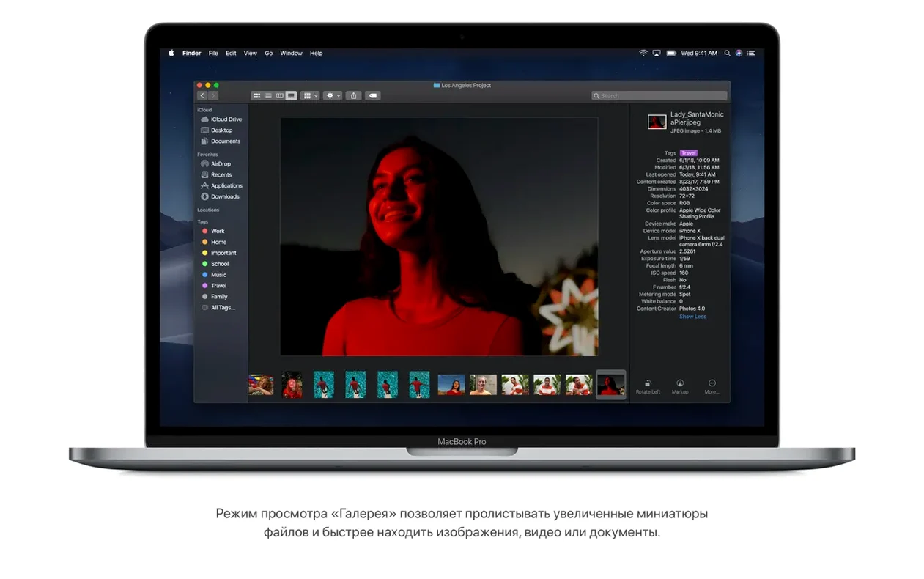
Task: Open the group-by dropdown
Action: [310, 95]
